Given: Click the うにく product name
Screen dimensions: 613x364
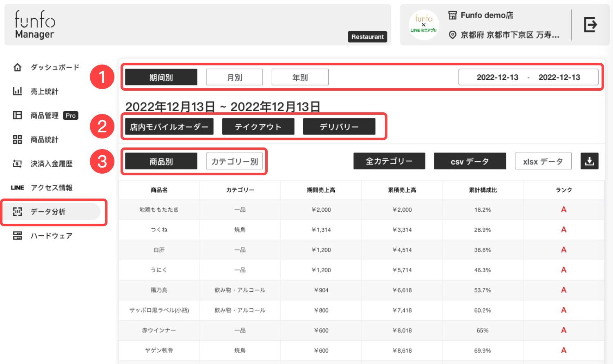Looking at the screenshot, I should click(159, 270).
